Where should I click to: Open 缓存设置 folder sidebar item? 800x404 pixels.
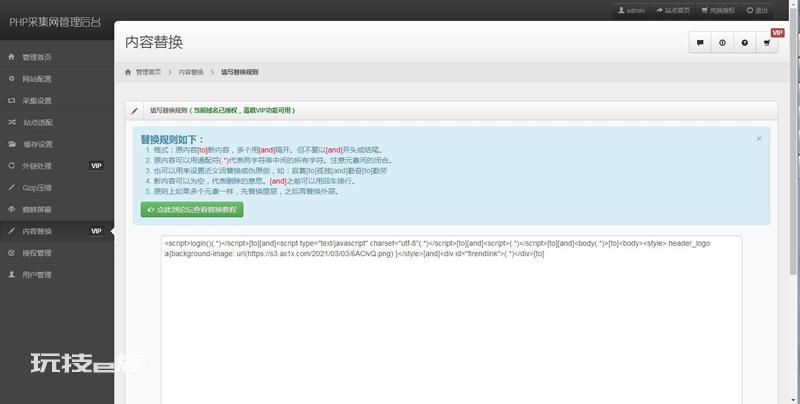coord(57,144)
